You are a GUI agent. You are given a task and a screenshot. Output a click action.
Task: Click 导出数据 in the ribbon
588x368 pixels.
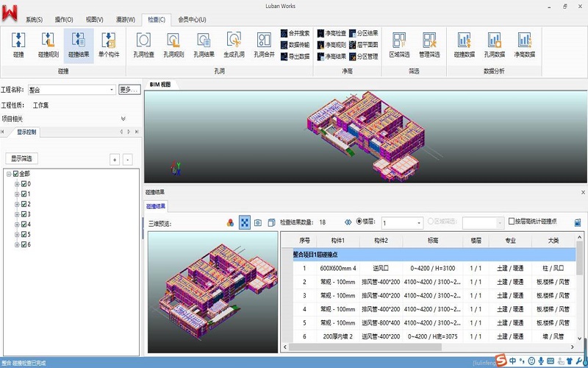pyautogui.click(x=295, y=57)
